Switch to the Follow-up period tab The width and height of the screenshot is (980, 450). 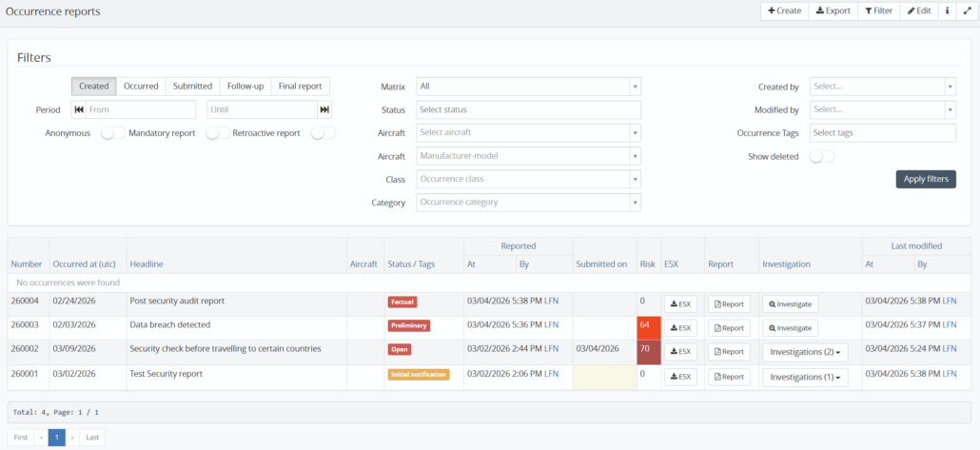coord(245,87)
